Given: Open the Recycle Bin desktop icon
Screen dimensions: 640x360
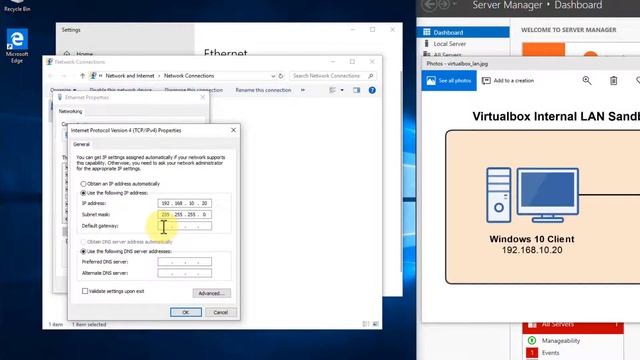Looking at the screenshot, I should (17, 6).
